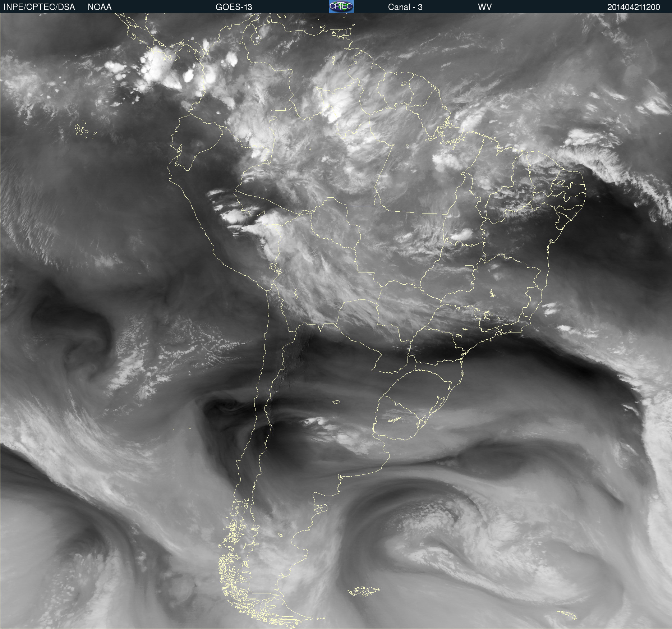Click the 201404211200 timestamp

click(634, 7)
